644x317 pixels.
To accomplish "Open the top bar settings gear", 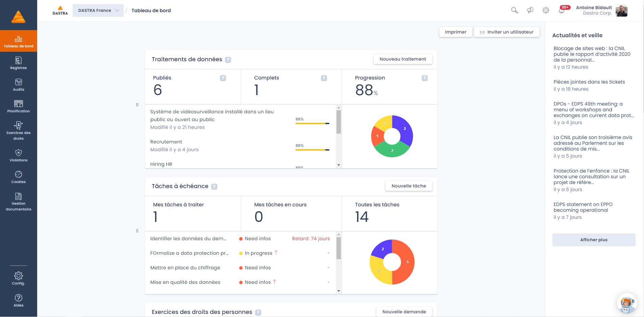I will [x=546, y=10].
